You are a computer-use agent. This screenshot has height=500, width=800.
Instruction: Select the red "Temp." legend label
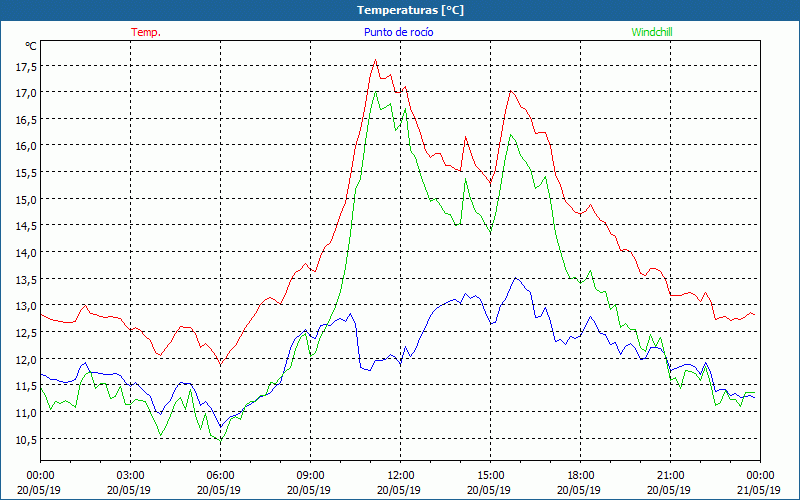pos(146,32)
